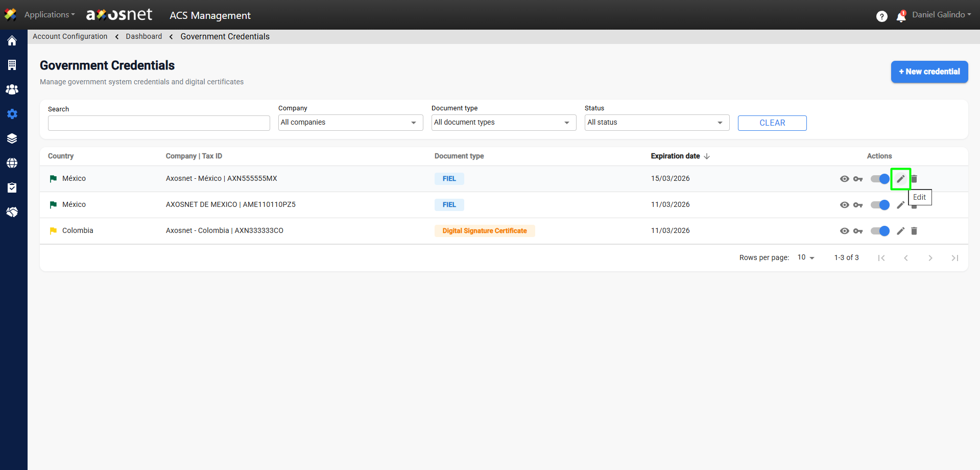The width and height of the screenshot is (980, 470).
Task: Click the globe icon in sidebar
Action: (12, 163)
